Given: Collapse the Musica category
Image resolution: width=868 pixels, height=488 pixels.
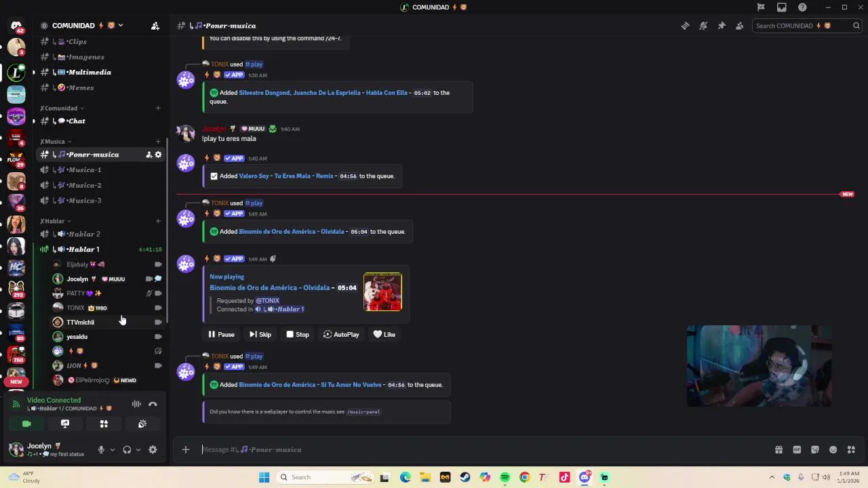Looking at the screenshot, I should pos(55,142).
